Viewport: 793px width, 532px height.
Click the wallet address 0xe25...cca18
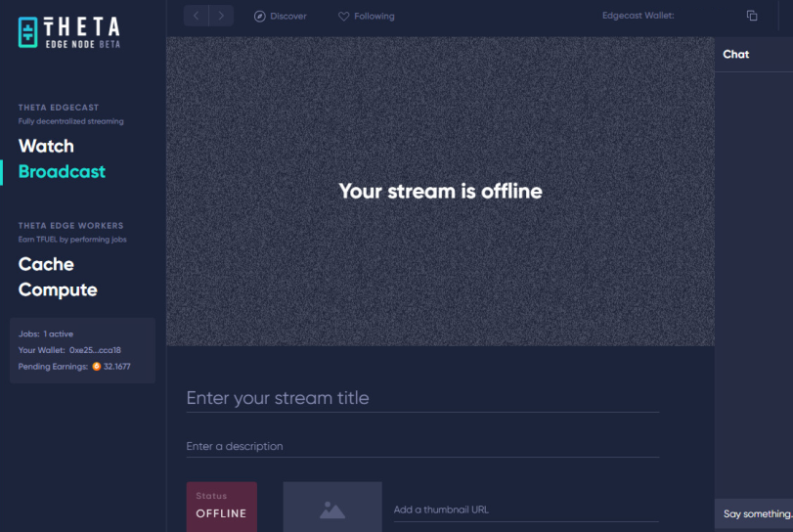pyautogui.click(x=95, y=350)
